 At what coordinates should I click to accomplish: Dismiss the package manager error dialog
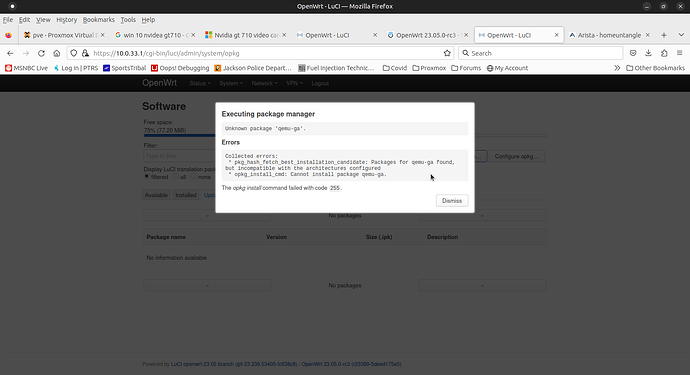click(x=452, y=201)
